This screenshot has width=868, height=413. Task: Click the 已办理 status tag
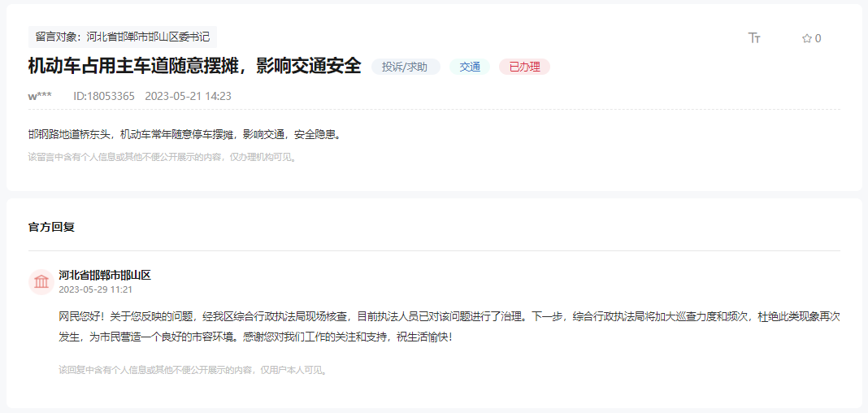pyautogui.click(x=524, y=67)
